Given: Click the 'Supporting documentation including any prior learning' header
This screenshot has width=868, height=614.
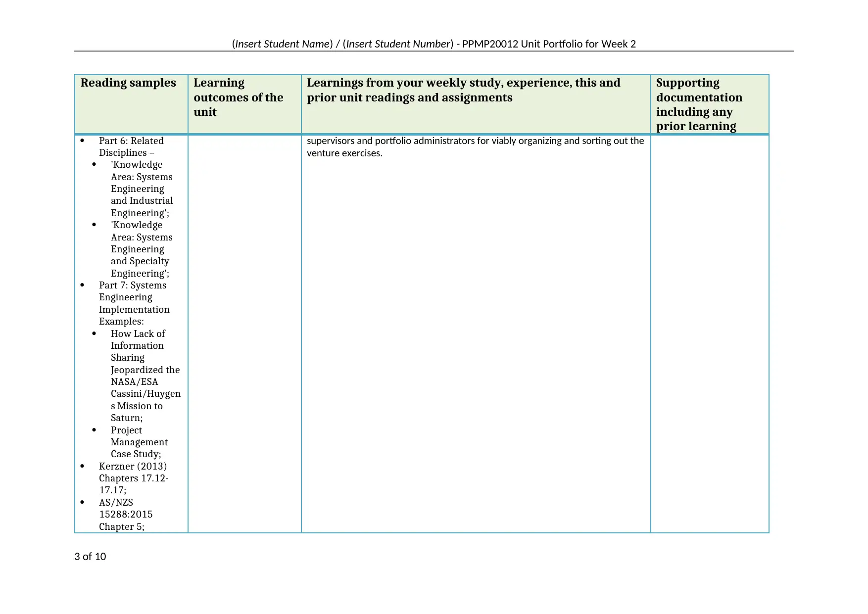Looking at the screenshot, I should point(699,104).
